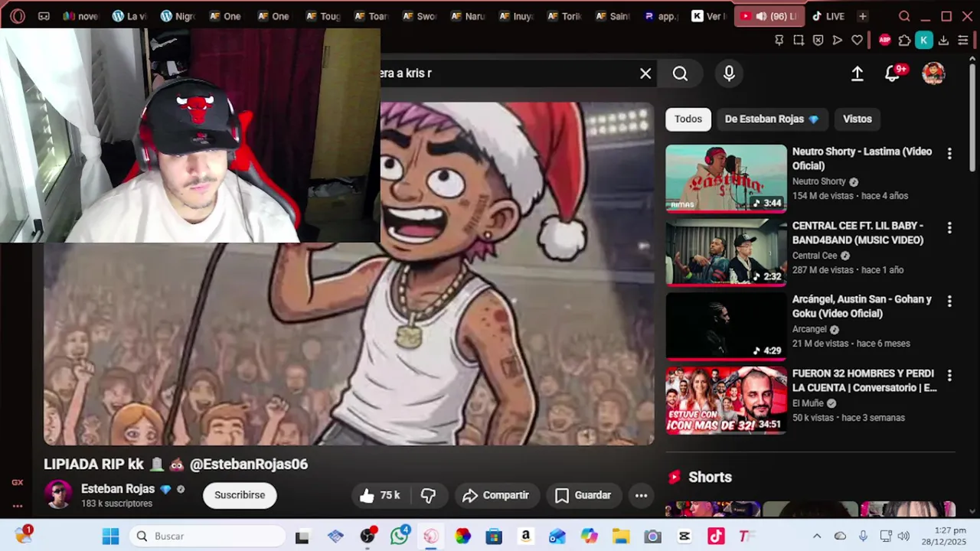Open the search tabs magnifier icon
The image size is (980, 551).
[x=904, y=16]
